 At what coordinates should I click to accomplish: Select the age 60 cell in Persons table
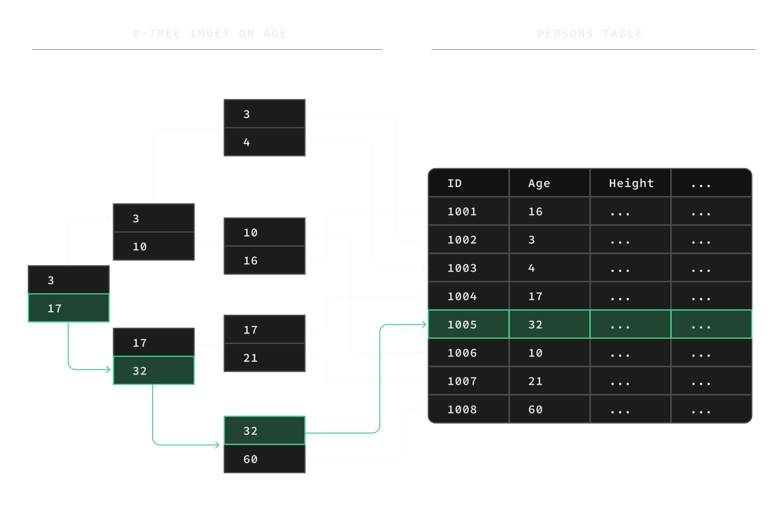coord(549,409)
